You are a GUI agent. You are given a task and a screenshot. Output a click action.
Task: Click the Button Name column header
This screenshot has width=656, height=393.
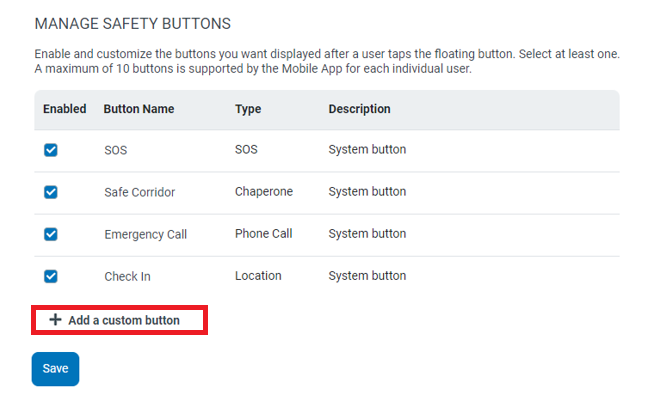[x=139, y=109]
